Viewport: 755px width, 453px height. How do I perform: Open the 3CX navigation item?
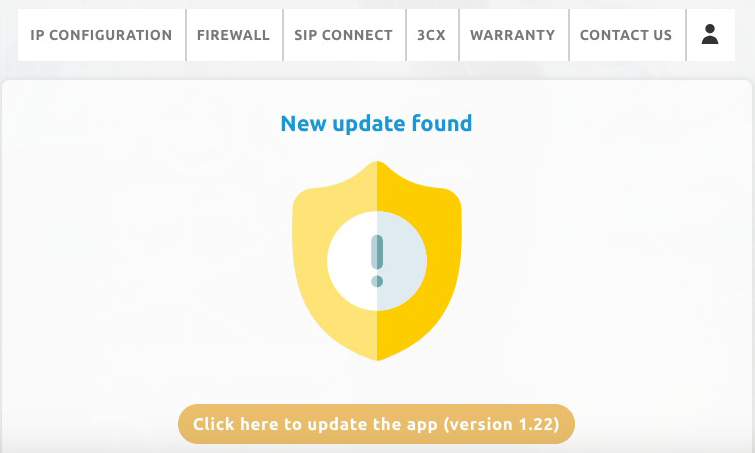pyautogui.click(x=431, y=35)
